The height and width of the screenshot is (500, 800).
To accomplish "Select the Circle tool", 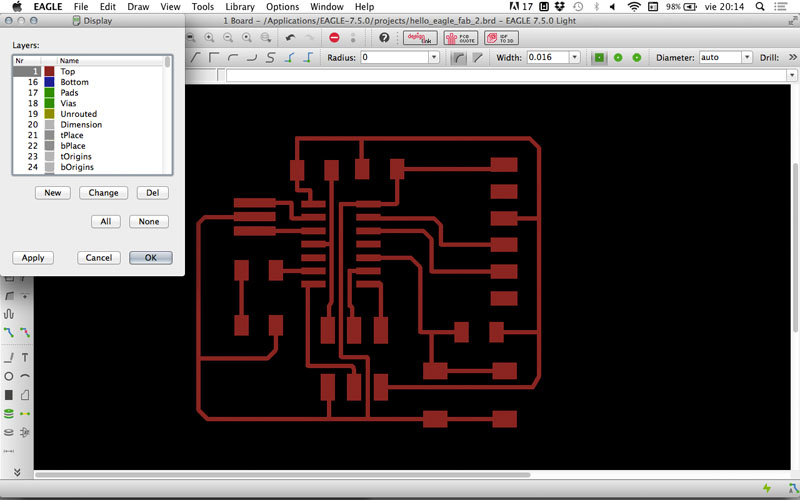I will pyautogui.click(x=9, y=377).
